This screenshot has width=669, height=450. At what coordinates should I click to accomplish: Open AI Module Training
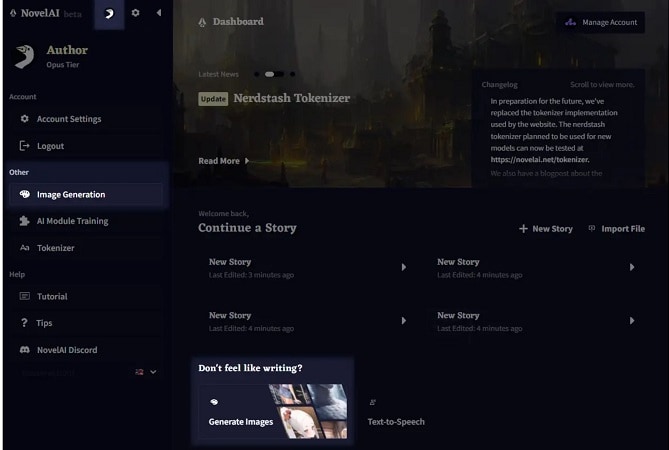pos(85,221)
